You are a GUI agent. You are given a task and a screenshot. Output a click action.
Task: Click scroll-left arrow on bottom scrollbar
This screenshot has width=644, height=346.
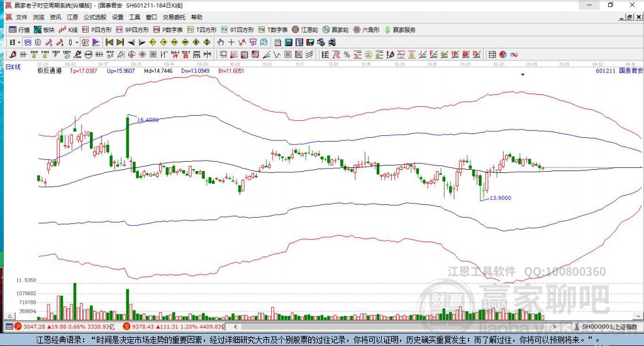(x=235, y=326)
